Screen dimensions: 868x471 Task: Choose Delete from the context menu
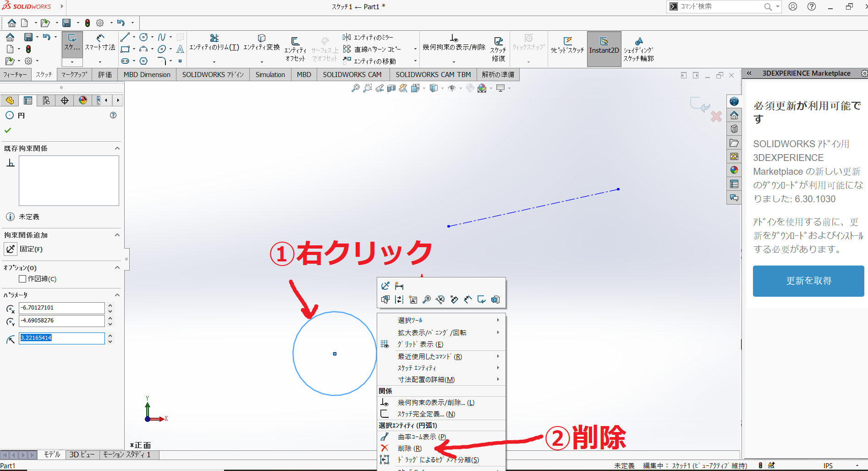(x=441, y=448)
